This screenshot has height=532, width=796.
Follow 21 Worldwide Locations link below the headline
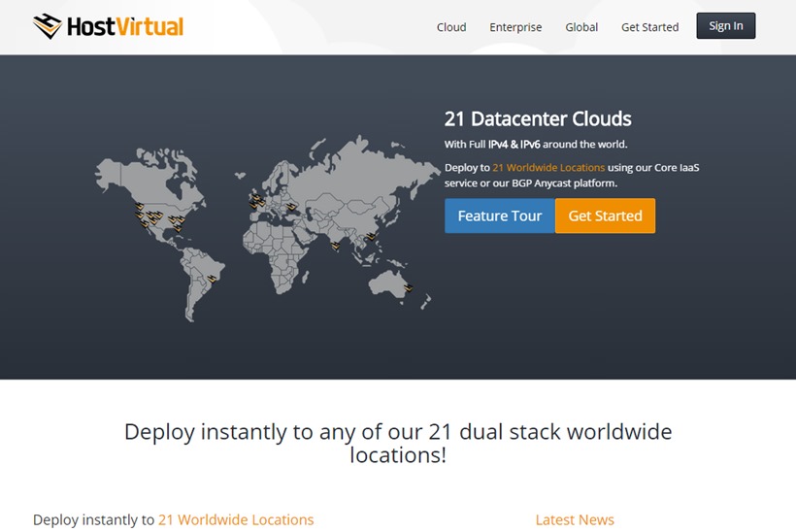236,519
